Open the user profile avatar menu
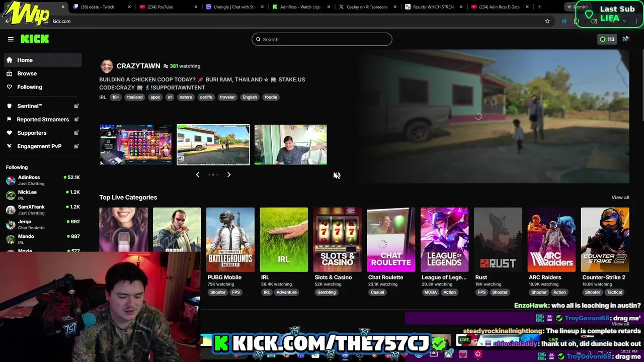The height and width of the screenshot is (362, 644). point(626,39)
